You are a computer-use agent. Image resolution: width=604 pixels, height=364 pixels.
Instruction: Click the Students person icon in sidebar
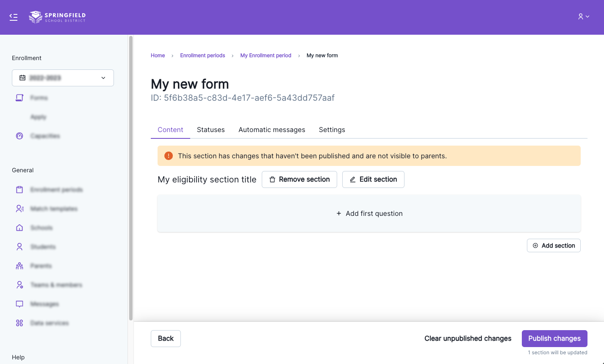(19, 247)
